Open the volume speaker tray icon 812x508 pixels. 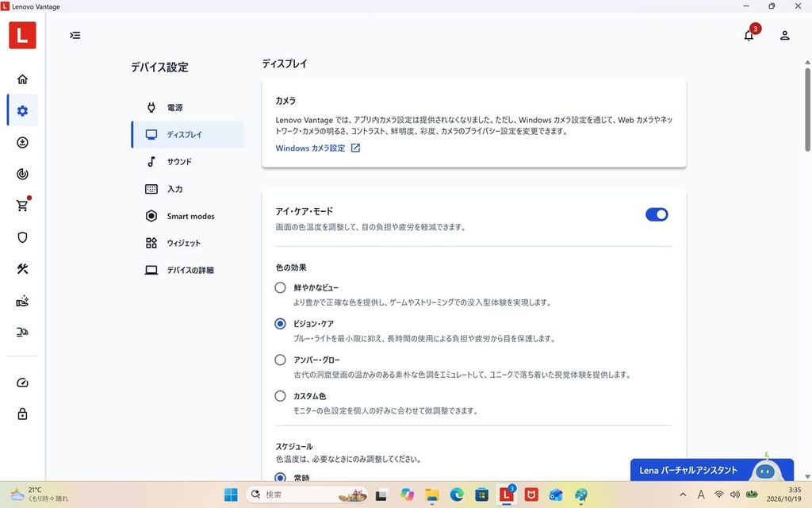coord(734,495)
